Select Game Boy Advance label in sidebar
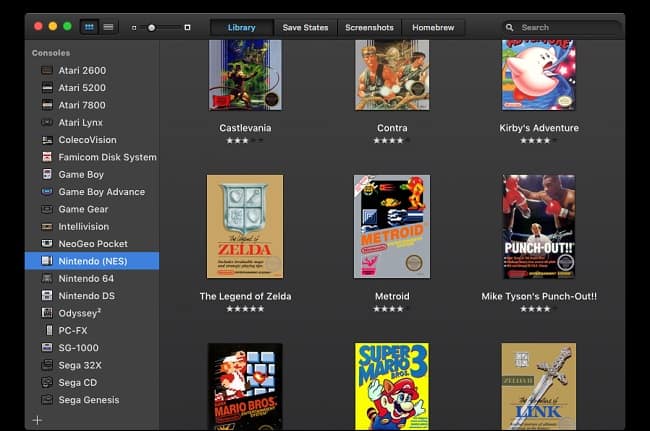This screenshot has width=650, height=431. [102, 192]
